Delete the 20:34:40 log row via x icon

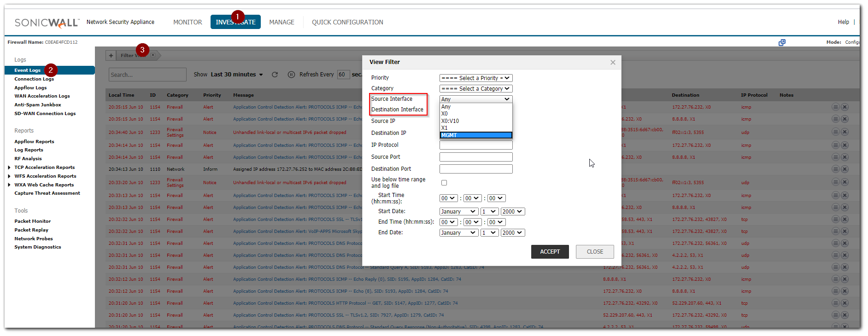pyautogui.click(x=845, y=132)
